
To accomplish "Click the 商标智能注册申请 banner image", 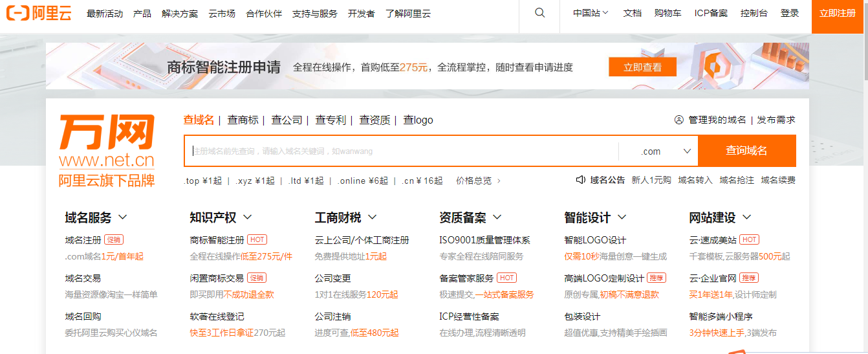I will (427, 66).
